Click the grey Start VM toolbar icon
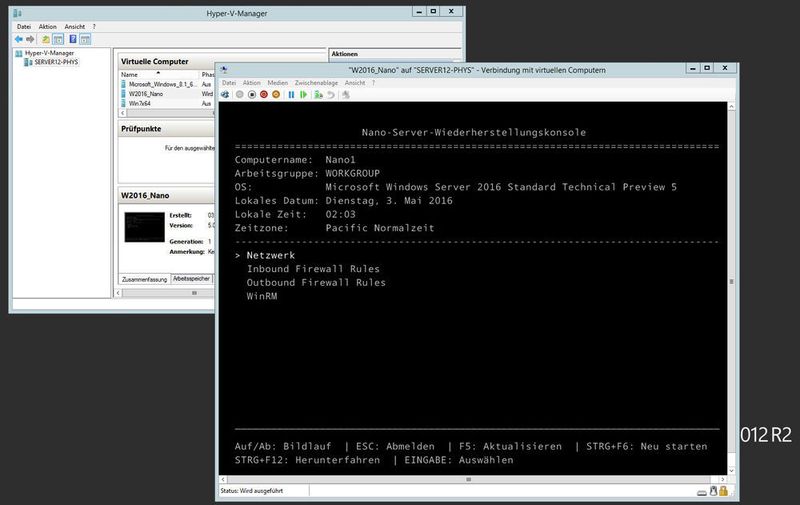This screenshot has width=800, height=505. (x=239, y=95)
